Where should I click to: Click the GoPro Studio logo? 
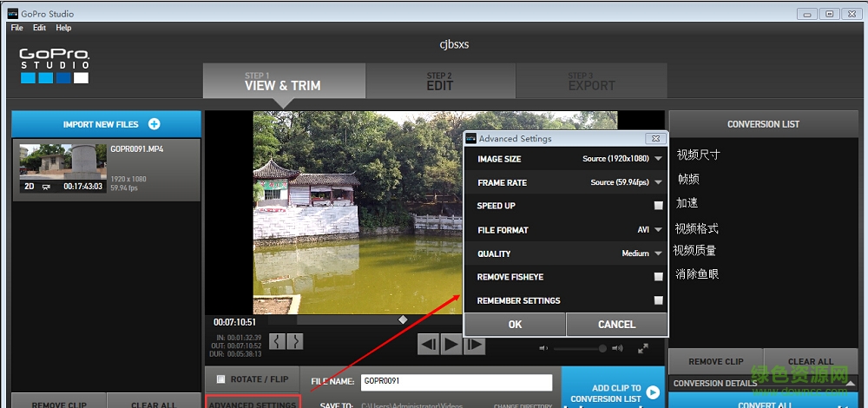pos(54,66)
